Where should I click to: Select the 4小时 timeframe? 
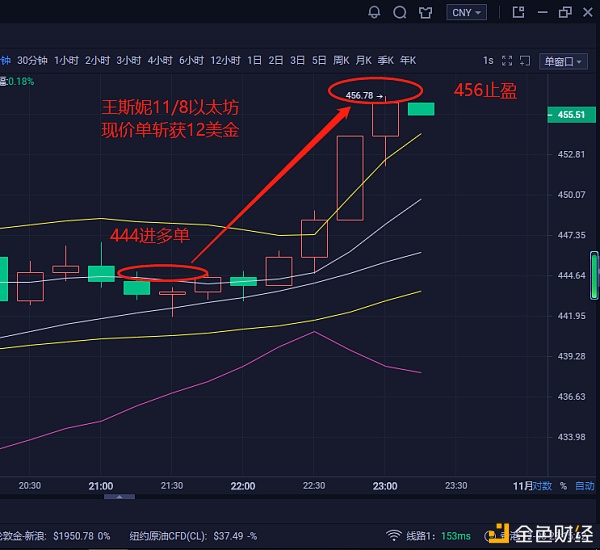click(x=160, y=60)
